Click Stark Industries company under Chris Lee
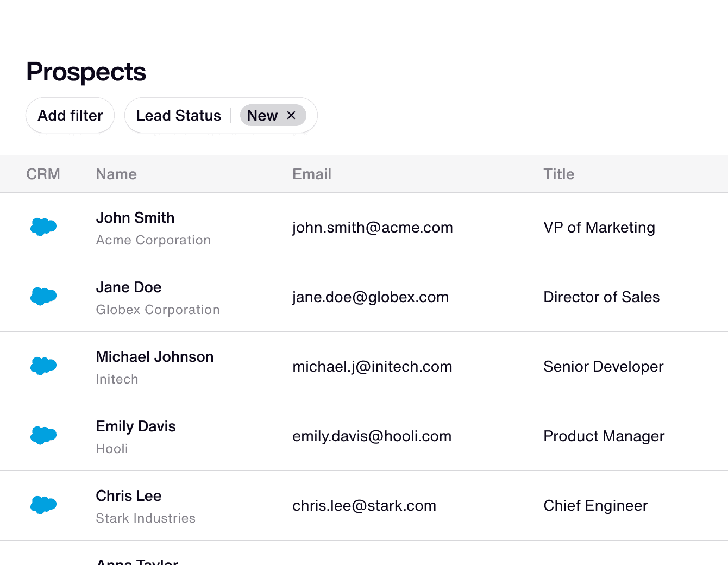Viewport: 728px width, 565px height. 146,518
